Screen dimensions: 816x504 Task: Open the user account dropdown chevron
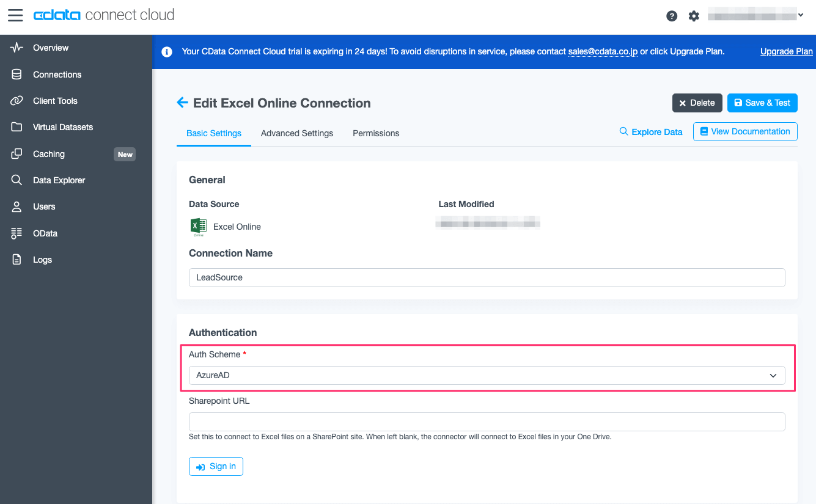pos(801,15)
